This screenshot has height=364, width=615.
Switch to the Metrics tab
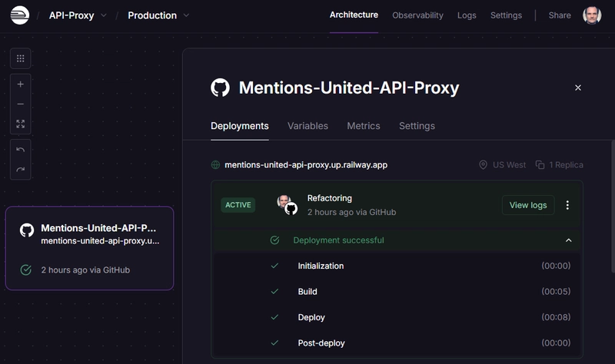pos(364,126)
